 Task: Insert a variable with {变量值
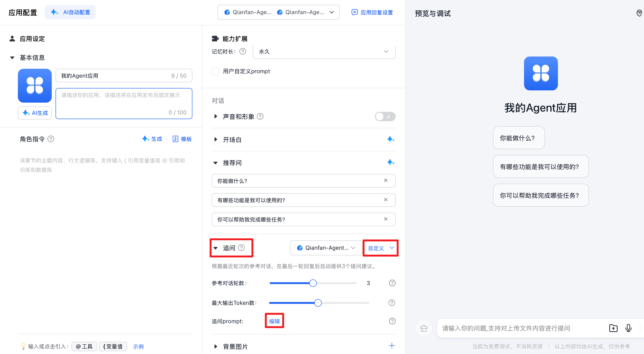coord(113,346)
